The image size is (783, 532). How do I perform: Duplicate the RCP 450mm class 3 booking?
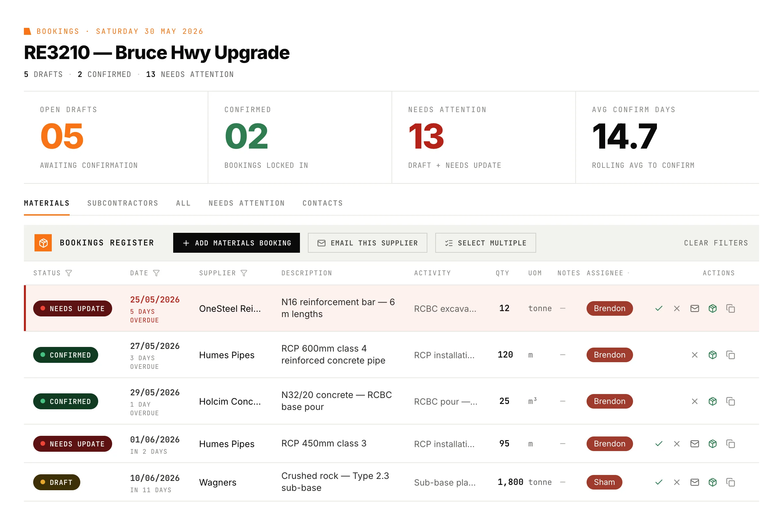click(730, 444)
